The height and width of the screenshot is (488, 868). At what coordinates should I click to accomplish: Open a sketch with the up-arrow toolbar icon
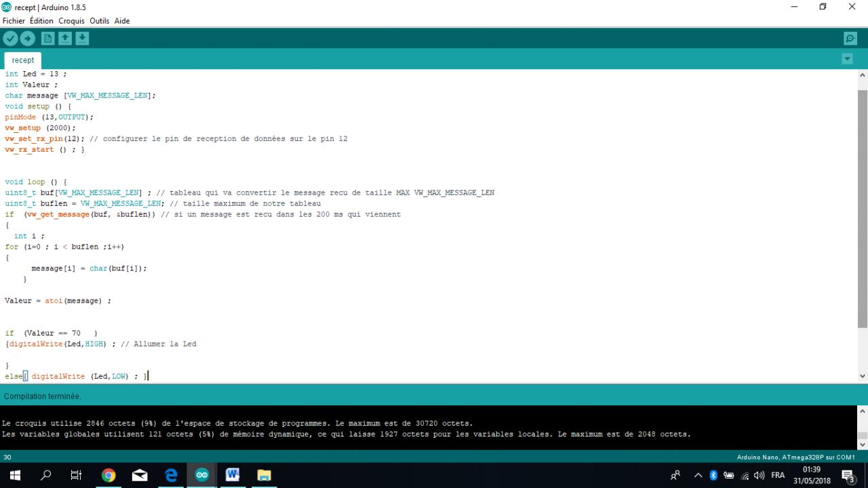click(x=64, y=39)
